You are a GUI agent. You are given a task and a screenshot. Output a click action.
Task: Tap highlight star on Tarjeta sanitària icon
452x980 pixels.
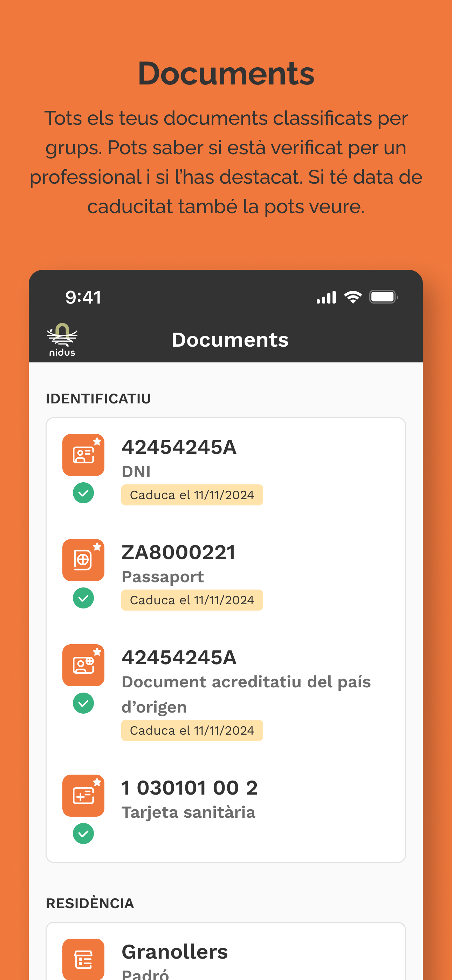pyautogui.click(x=97, y=782)
